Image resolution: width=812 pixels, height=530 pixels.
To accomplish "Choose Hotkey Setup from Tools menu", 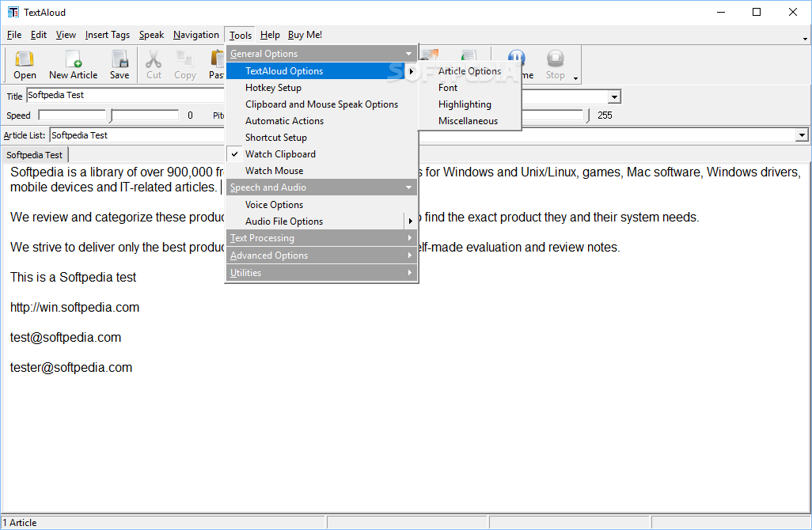I will (x=321, y=88).
